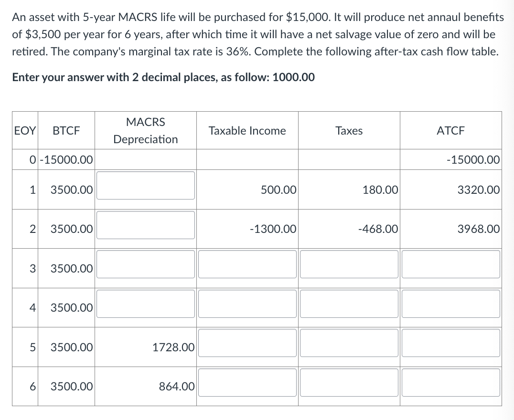The image size is (514, 420).
Task: Click the Taxes input for year 5
Action: [x=349, y=343]
